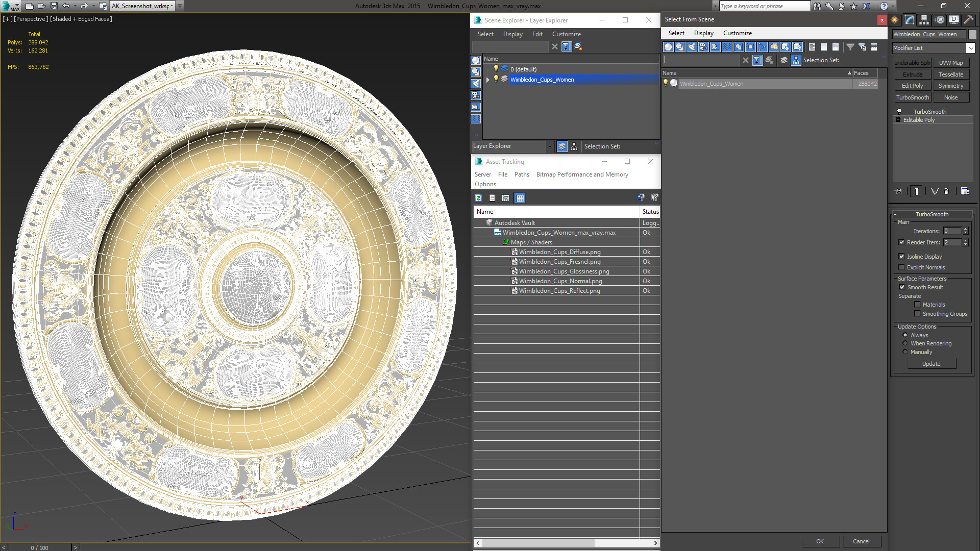Click Select All icon in Select From Scene toolbar
Viewport: 980px width, 551px height.
pos(812,47)
